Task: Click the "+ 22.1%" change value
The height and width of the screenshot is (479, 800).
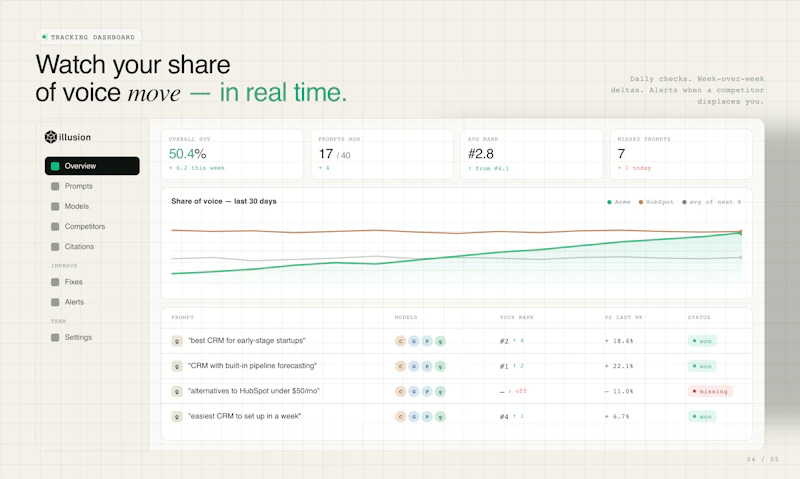Action: pyautogui.click(x=619, y=366)
